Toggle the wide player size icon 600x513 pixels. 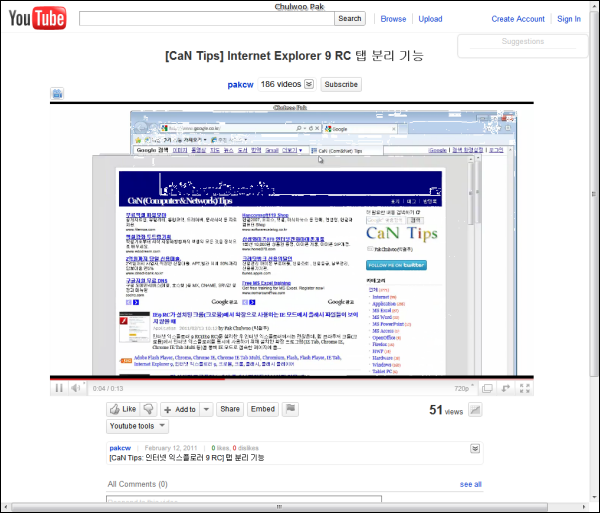[x=487, y=388]
